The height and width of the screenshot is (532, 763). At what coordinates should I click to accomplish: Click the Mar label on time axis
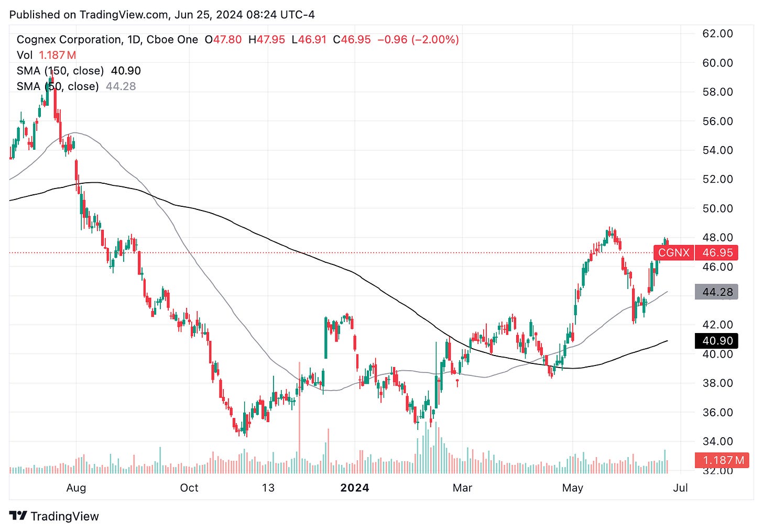pyautogui.click(x=463, y=488)
